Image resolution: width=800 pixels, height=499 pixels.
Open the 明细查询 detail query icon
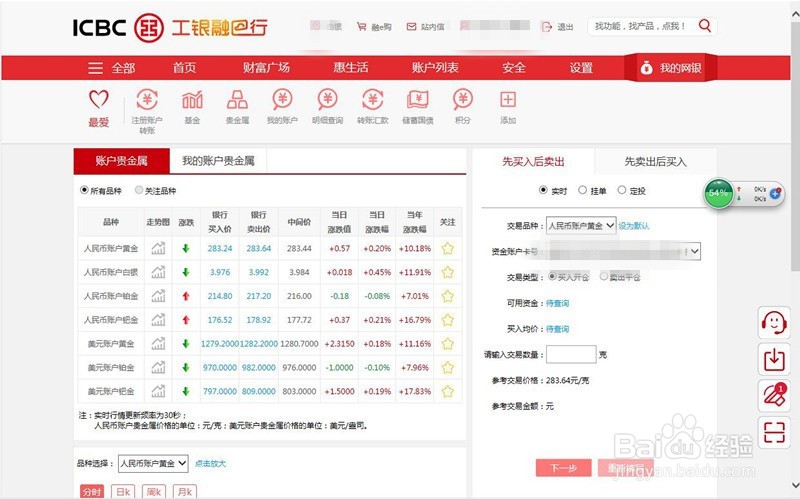point(327,99)
